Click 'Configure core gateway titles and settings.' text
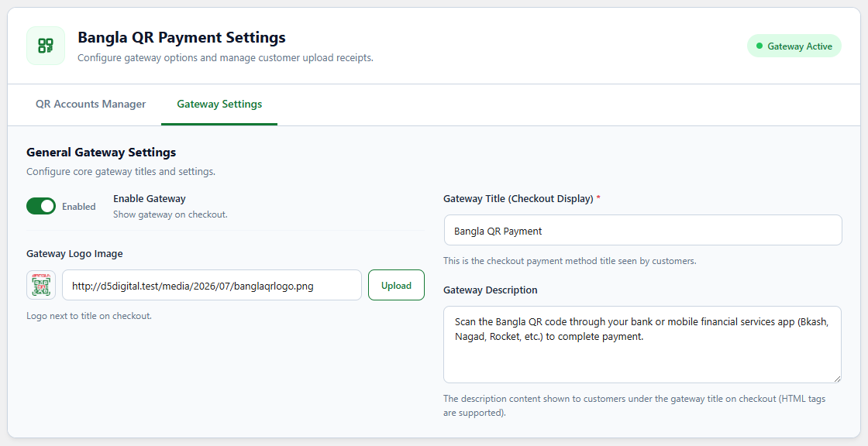Viewport: 868px width, 446px height. (x=121, y=172)
